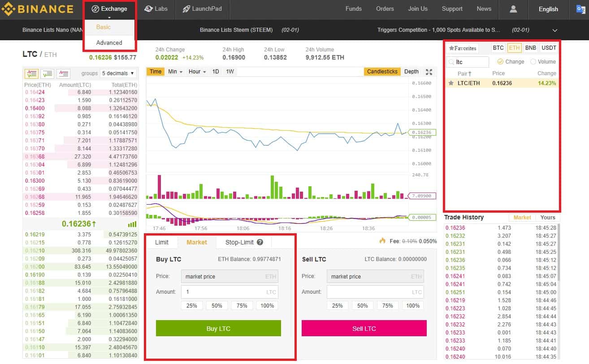
Task: Click the pair search field
Action: [x=468, y=62]
